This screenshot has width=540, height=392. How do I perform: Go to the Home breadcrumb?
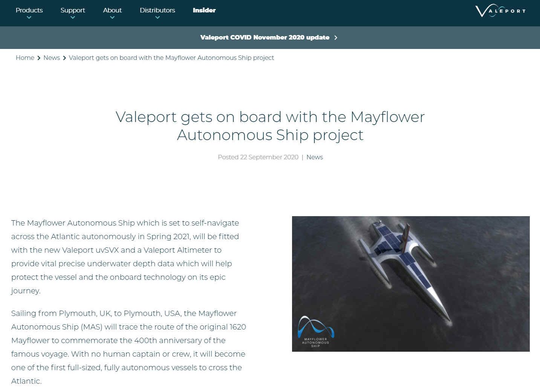coord(25,58)
